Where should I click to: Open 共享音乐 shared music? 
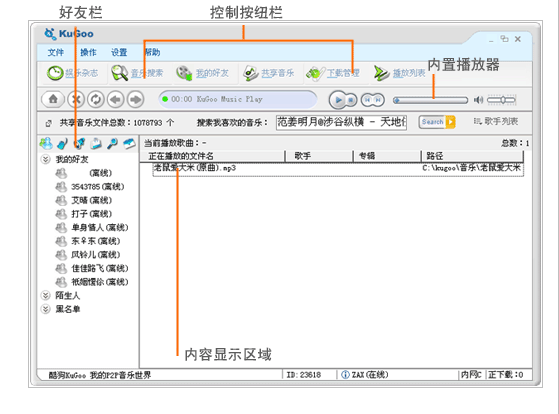[x=268, y=73]
